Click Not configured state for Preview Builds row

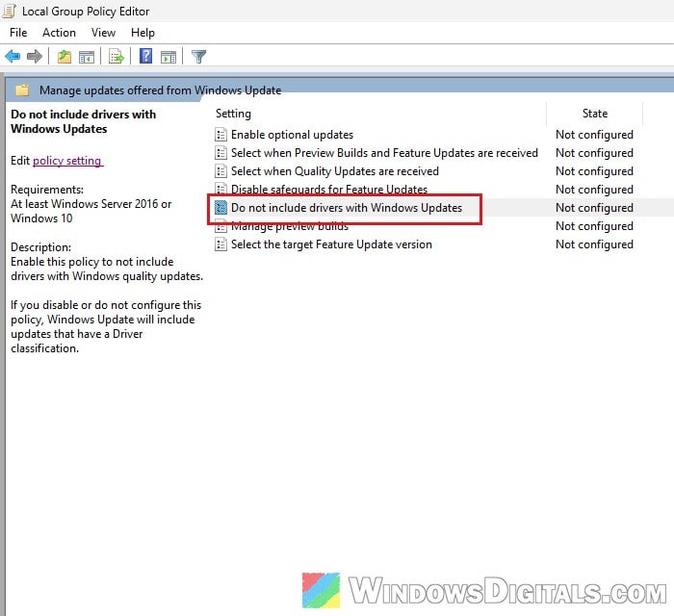594,153
